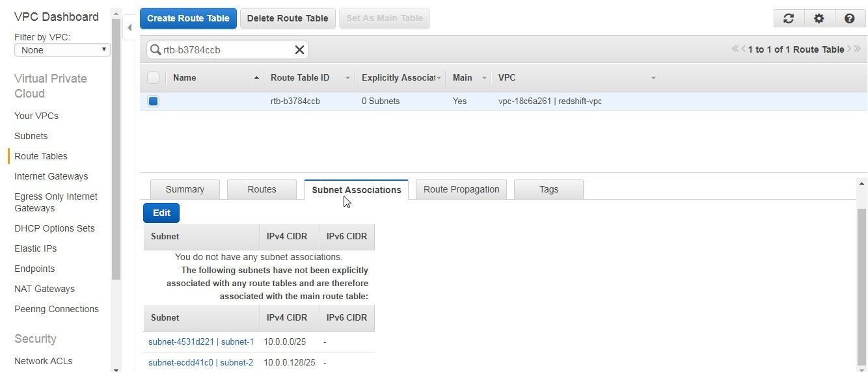Uncheck the rtb-b3784ccb row checkbox

(x=154, y=101)
